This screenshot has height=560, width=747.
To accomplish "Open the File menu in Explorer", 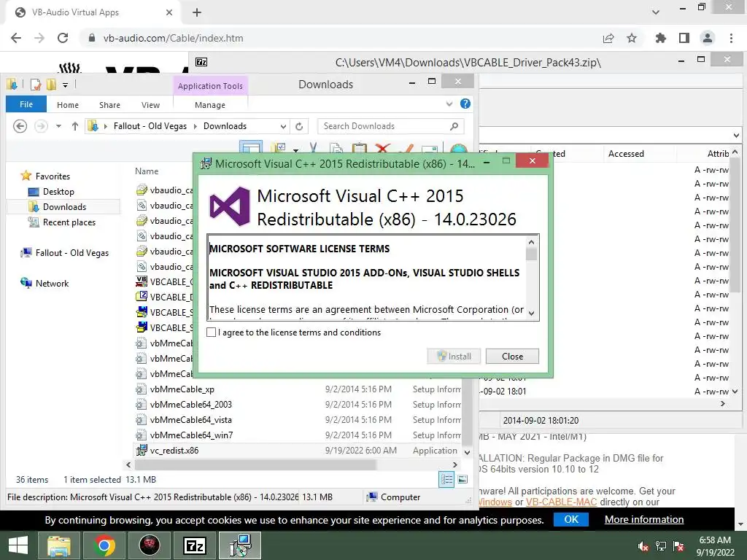I will coord(26,104).
